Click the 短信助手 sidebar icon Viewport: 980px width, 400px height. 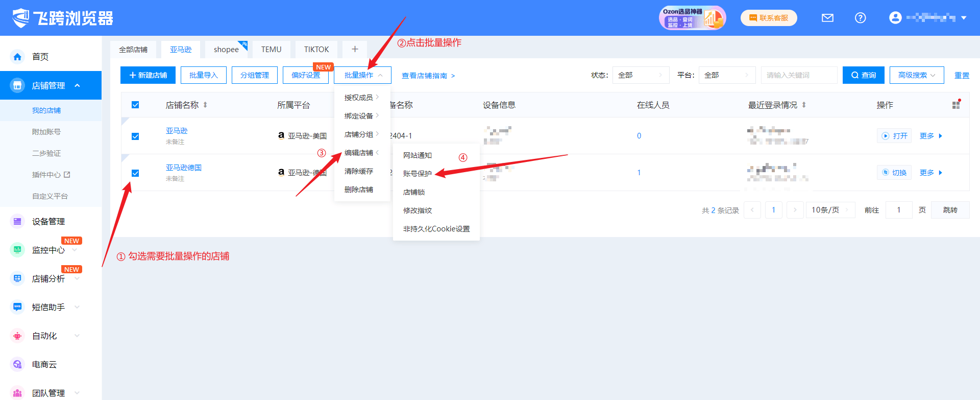pyautogui.click(x=17, y=307)
